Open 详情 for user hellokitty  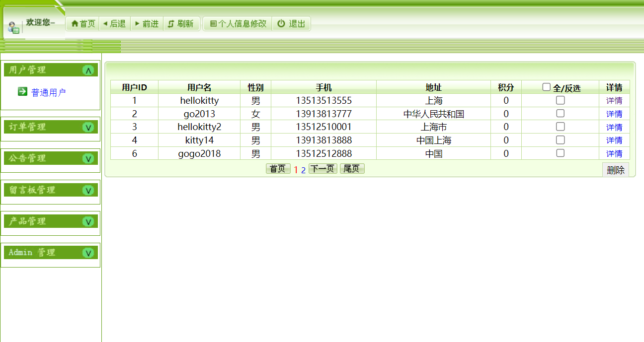click(x=614, y=101)
